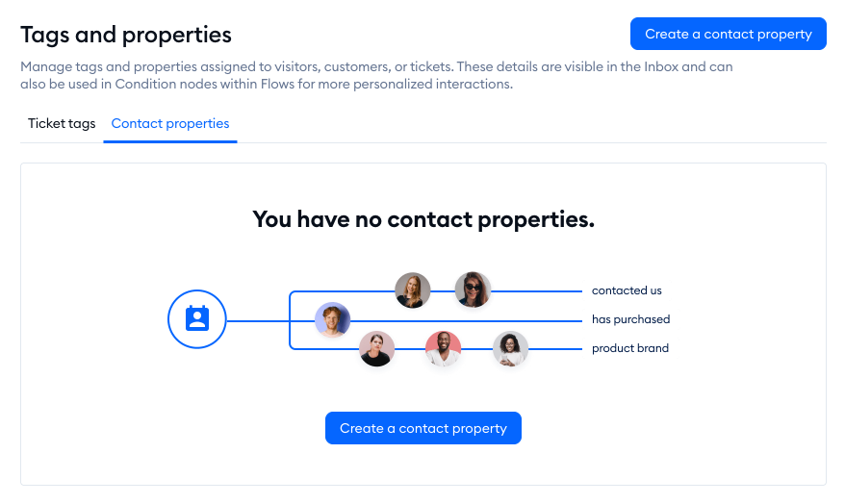Screen dimensions: 845x504
Task: Select the curly-haired woman in white avatar
Action: click(510, 348)
